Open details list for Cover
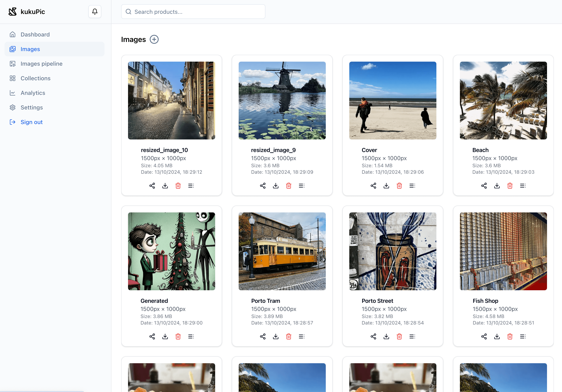Screen dimensions: 562x392 pyautogui.click(x=412, y=186)
